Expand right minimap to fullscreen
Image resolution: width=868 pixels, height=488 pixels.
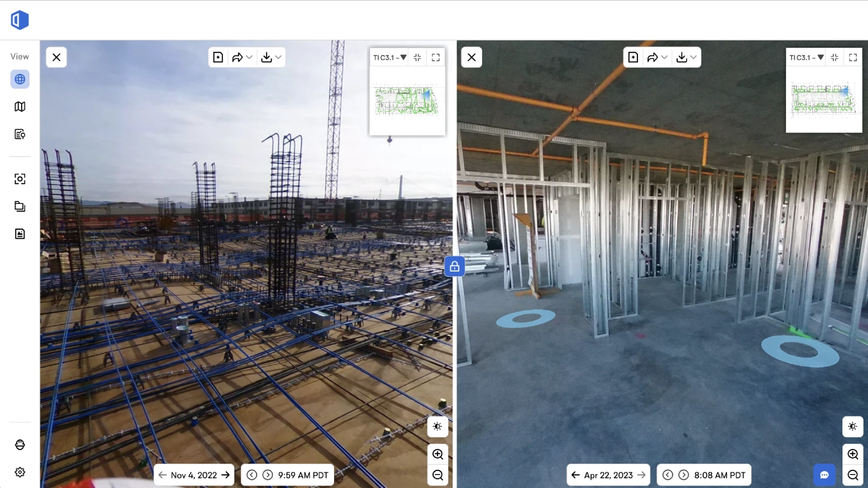click(x=853, y=57)
